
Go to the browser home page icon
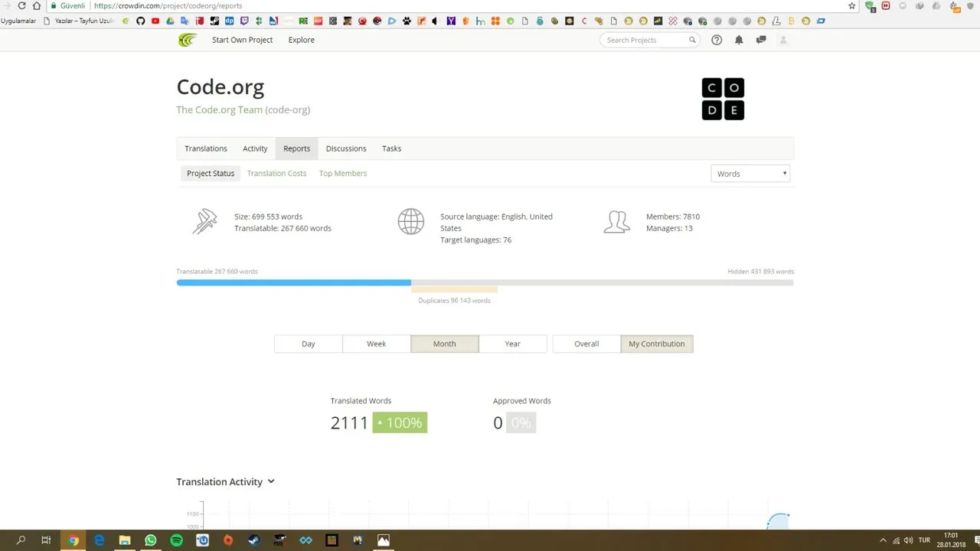click(x=36, y=5)
